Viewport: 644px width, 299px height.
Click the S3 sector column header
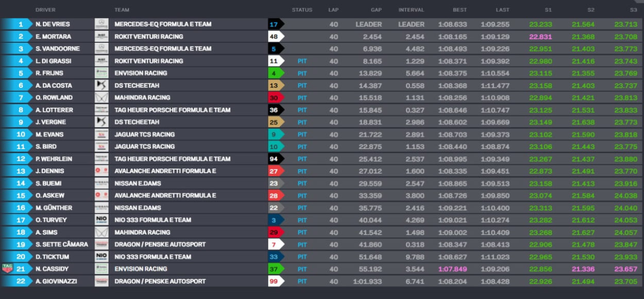(633, 10)
